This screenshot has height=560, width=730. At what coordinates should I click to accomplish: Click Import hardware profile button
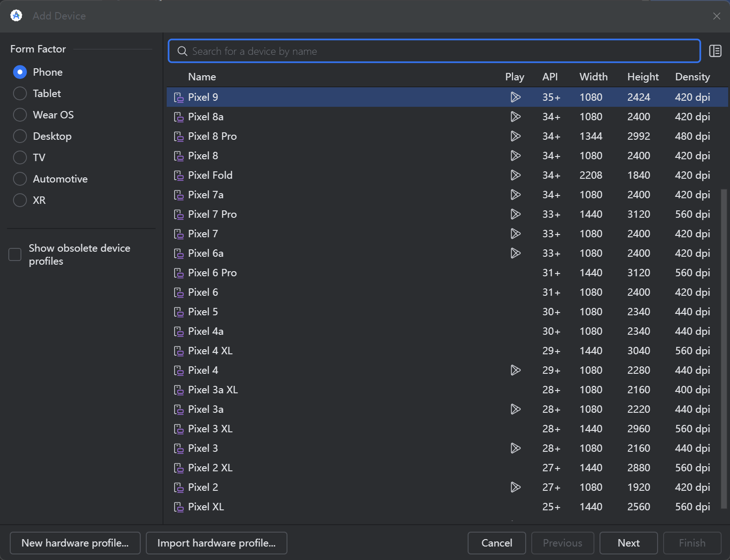coord(216,543)
